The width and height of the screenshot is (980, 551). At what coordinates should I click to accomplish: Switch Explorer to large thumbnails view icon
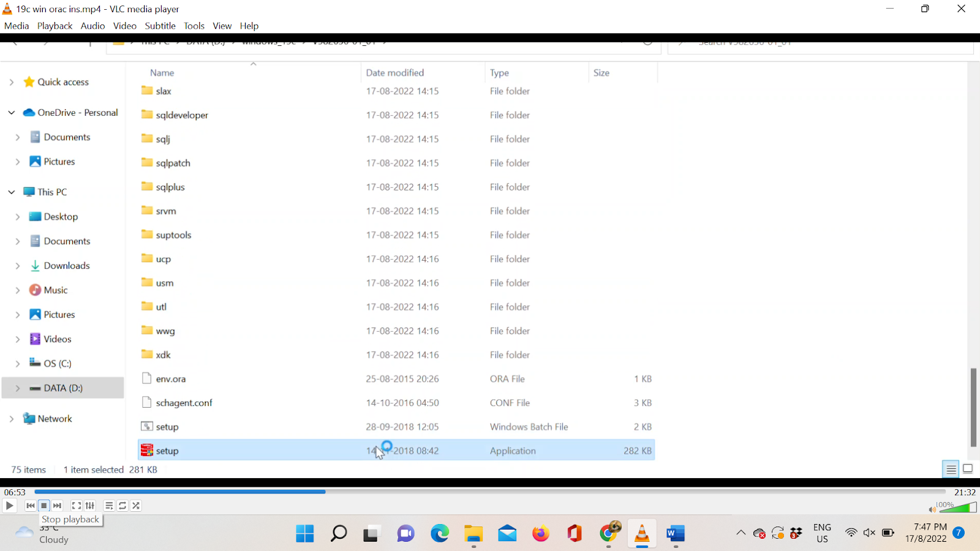(968, 469)
